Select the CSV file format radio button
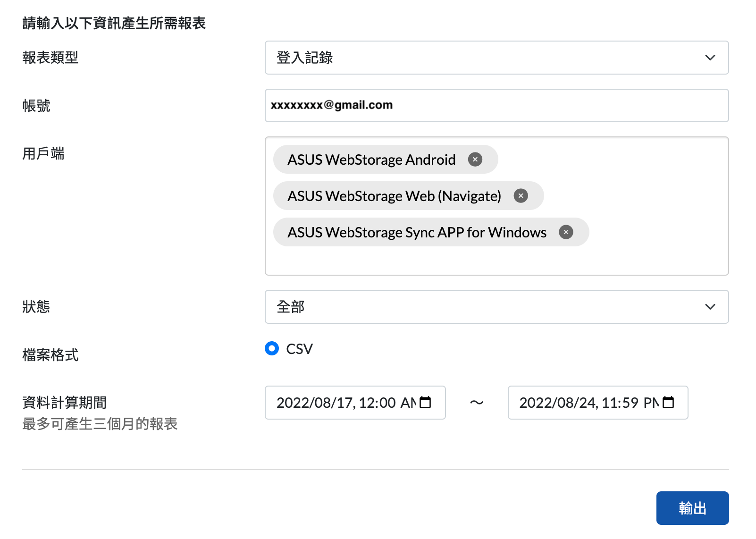This screenshot has height=539, width=756. pos(272,348)
